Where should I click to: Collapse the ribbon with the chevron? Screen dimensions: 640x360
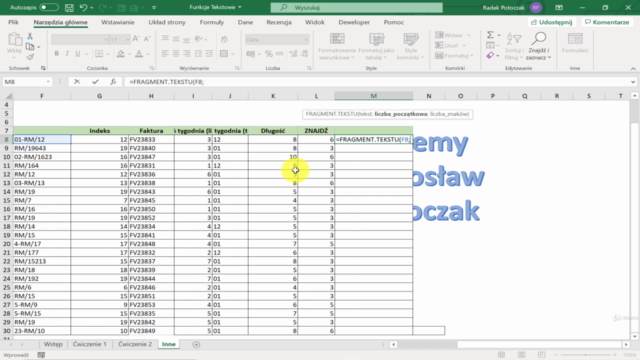tap(633, 69)
